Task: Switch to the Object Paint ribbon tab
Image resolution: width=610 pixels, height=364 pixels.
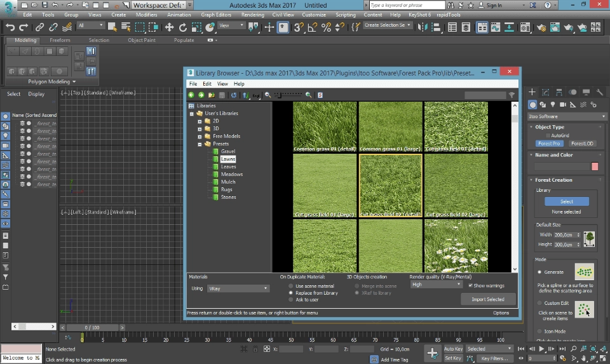Action: click(142, 40)
